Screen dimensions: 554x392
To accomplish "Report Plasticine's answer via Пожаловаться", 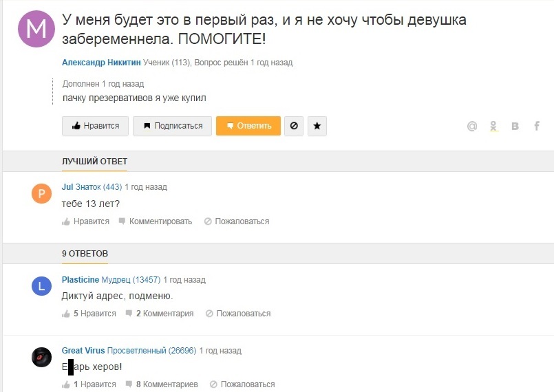I will coord(237,314).
